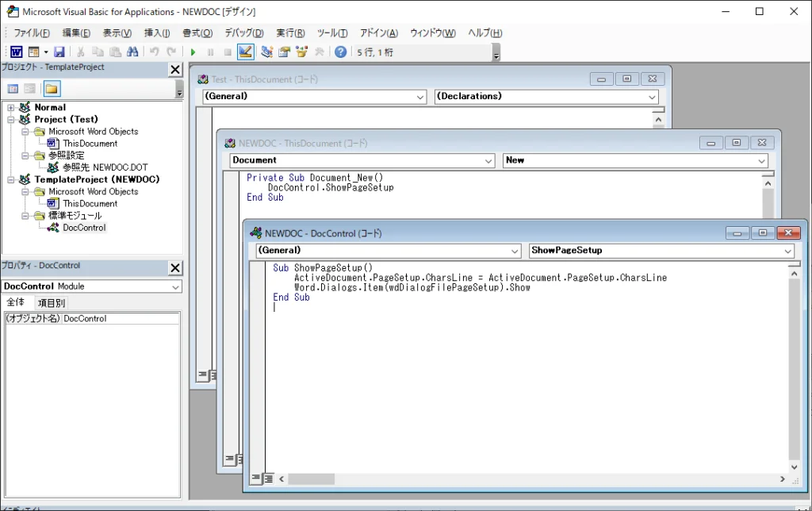Open Document object dropdown in NEWDOC ThisDocument window
This screenshot has height=511, width=812.
[488, 160]
